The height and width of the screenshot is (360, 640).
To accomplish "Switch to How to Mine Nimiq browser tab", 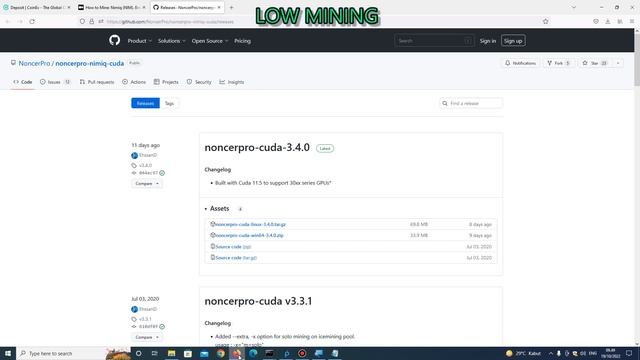I will coord(111,7).
